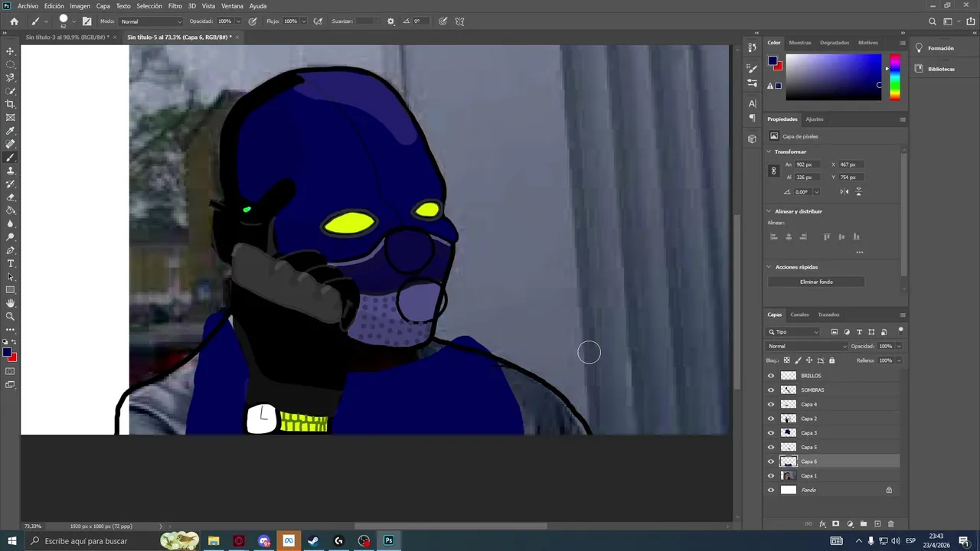Select the Pen tool

10,250
